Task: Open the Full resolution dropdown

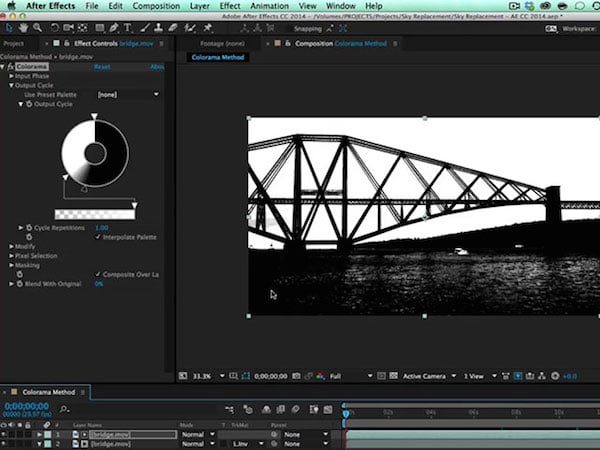Action: tap(351, 376)
